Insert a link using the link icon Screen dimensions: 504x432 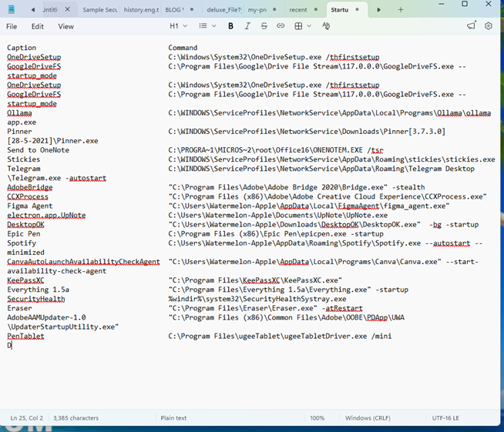[281, 26]
